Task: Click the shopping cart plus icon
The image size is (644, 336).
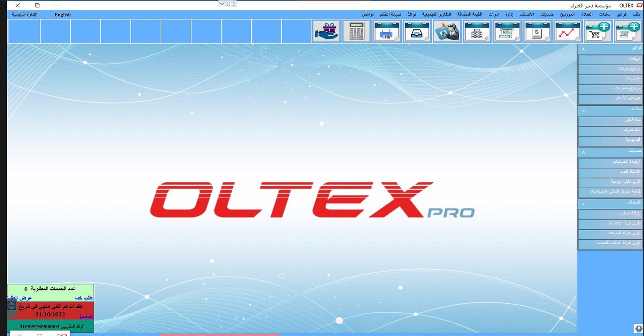Action: pyautogui.click(x=598, y=31)
